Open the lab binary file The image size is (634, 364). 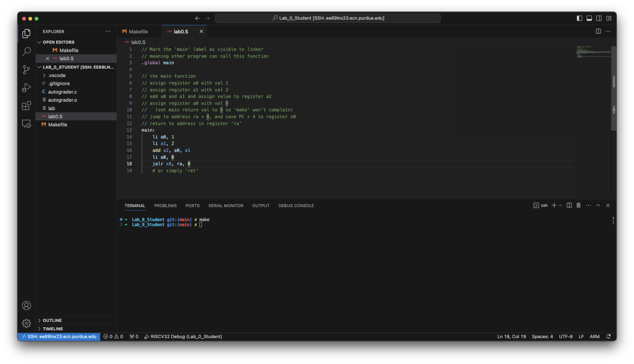point(76,108)
